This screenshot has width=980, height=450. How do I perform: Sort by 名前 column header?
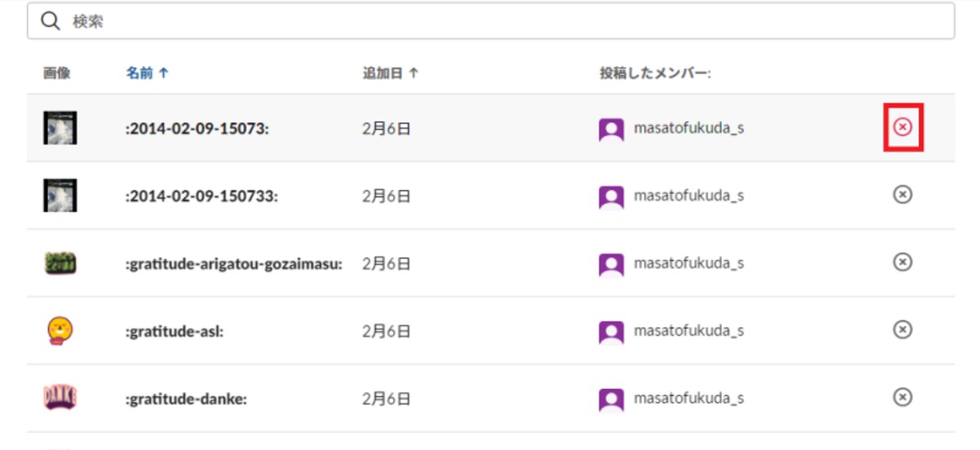coord(147,73)
